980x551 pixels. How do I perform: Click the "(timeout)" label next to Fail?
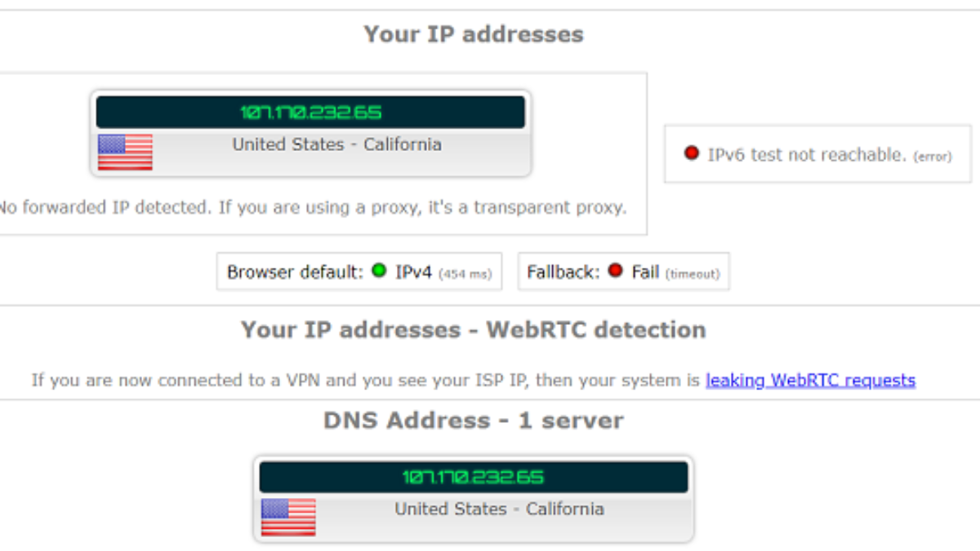click(693, 274)
